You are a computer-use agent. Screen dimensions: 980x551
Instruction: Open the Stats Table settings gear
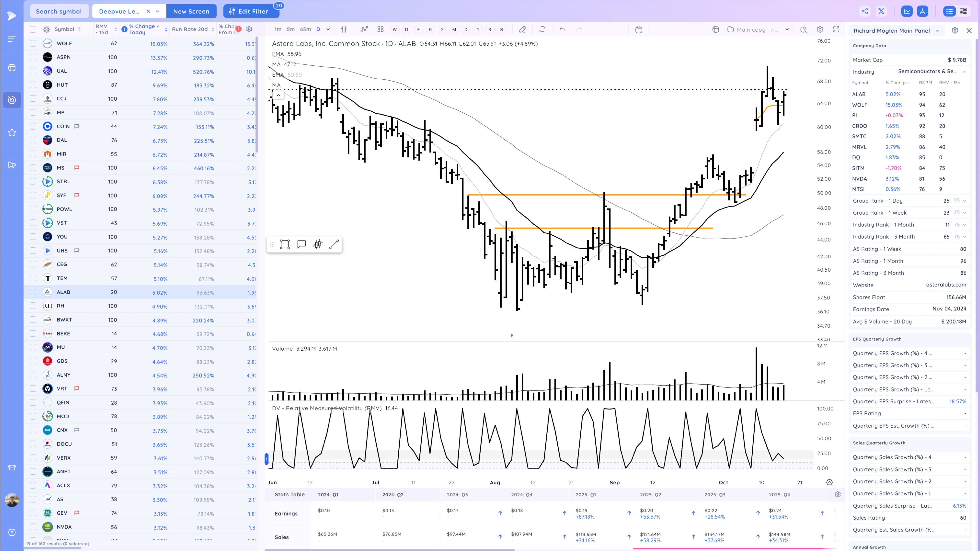[x=837, y=494]
